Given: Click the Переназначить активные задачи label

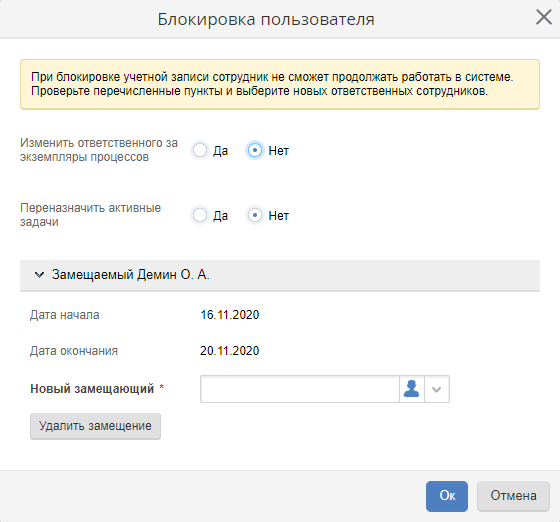Looking at the screenshot, I should 90,215.
